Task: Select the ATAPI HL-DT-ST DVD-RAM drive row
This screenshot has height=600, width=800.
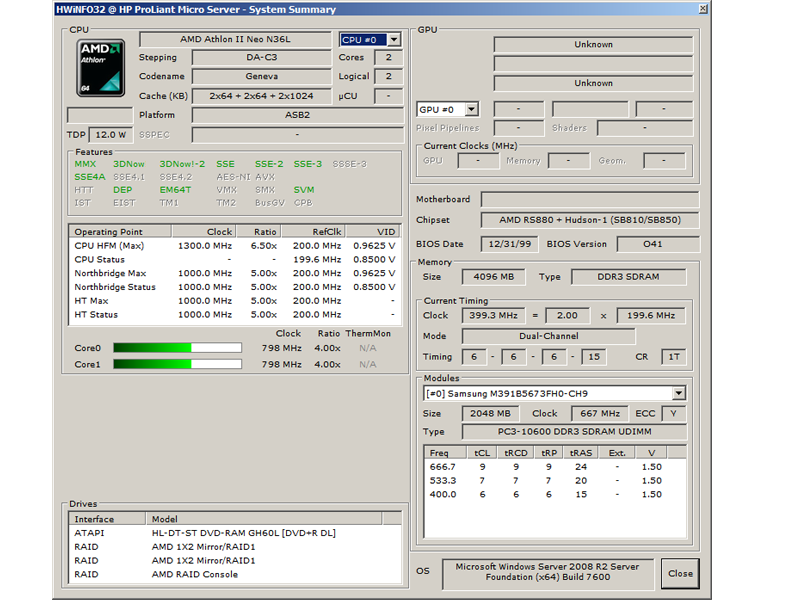Action: click(x=235, y=533)
